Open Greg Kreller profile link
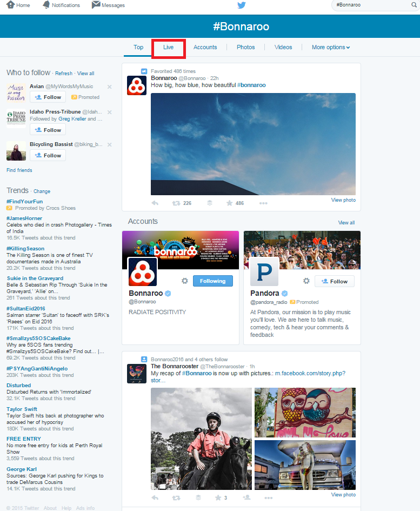 click(72, 118)
